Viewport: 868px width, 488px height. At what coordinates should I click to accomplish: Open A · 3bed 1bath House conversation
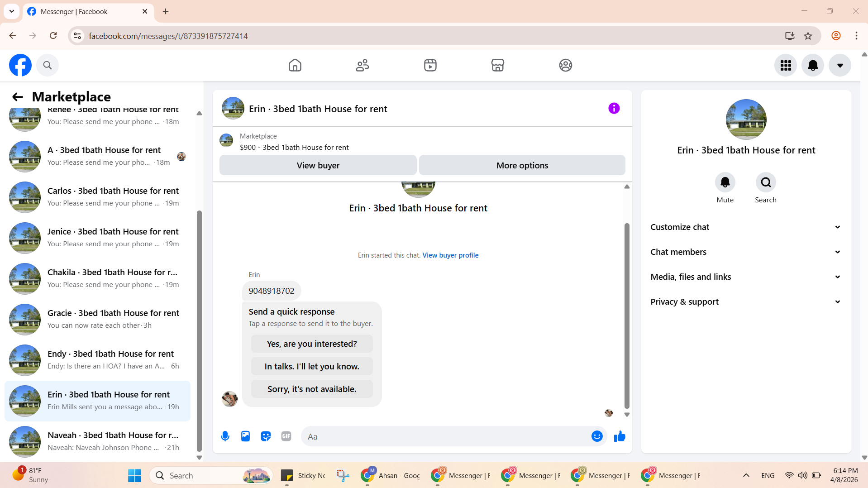click(97, 156)
